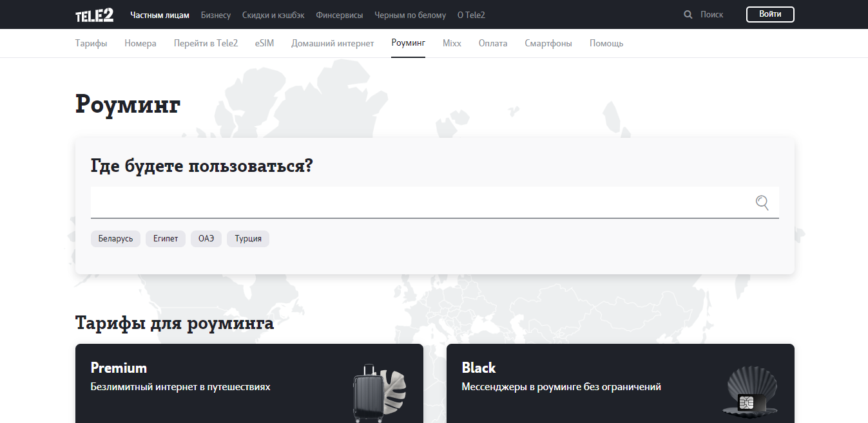Pick the ОАЭ country chip
Image resolution: width=868 pixels, height=423 pixels.
pos(206,239)
